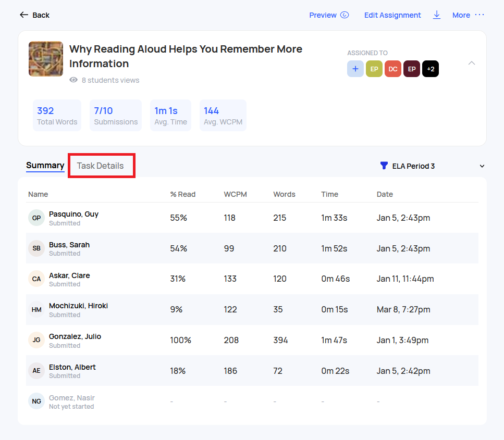This screenshot has height=440, width=504.
Task: Click the AE avatar for Elston, Albert
Action: point(36,371)
